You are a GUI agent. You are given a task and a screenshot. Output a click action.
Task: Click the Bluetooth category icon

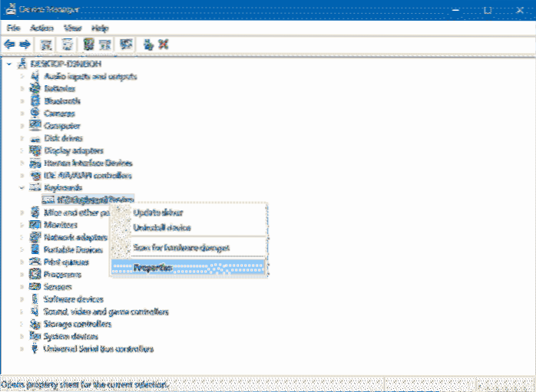click(35, 101)
